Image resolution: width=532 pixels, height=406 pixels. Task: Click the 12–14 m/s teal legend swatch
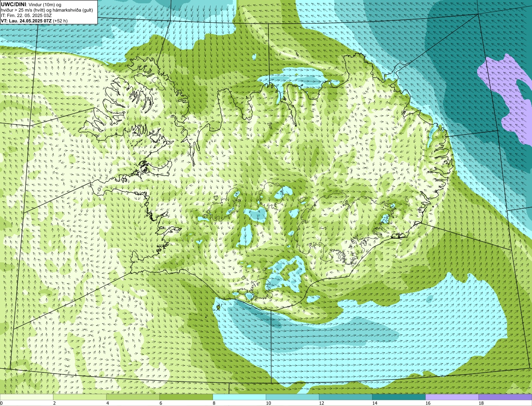pos(346,397)
